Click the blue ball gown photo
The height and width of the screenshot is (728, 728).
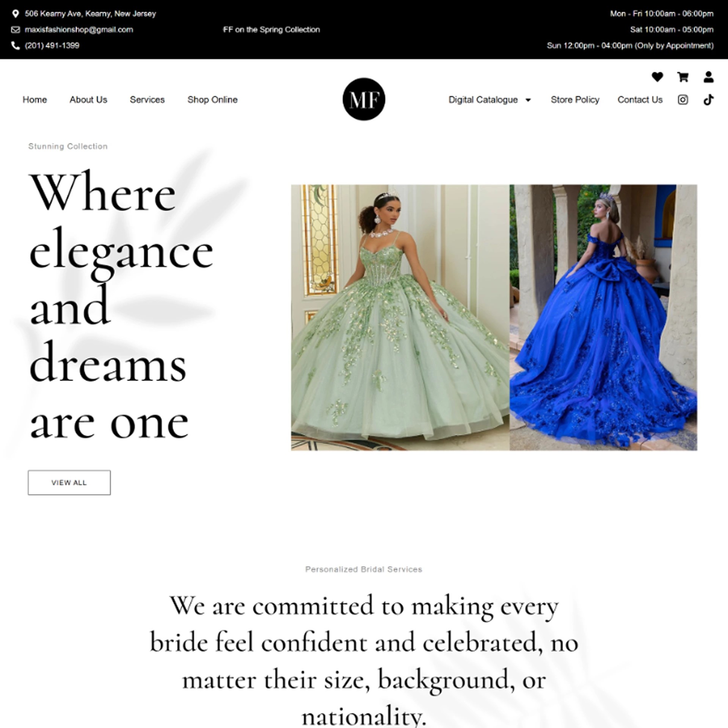603,317
